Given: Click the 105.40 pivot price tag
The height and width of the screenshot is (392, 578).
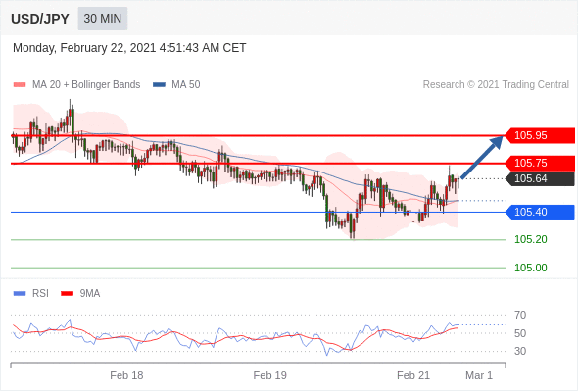Looking at the screenshot, I should click(x=540, y=212).
